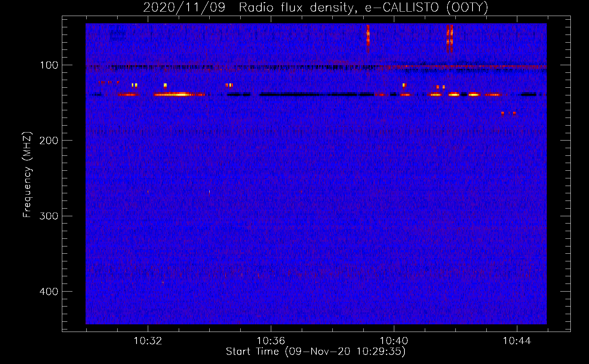Click the 10:36 time tick label
The width and height of the screenshot is (589, 364).
click(271, 341)
